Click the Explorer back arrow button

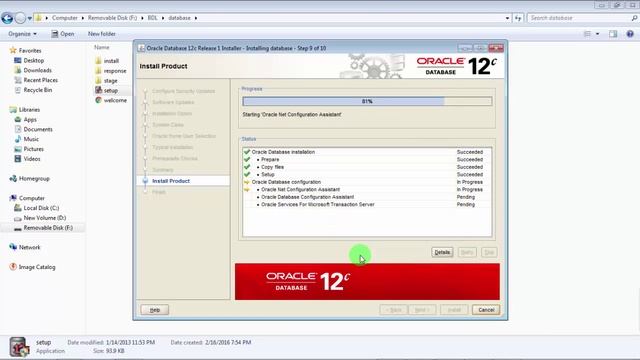pos(7,18)
